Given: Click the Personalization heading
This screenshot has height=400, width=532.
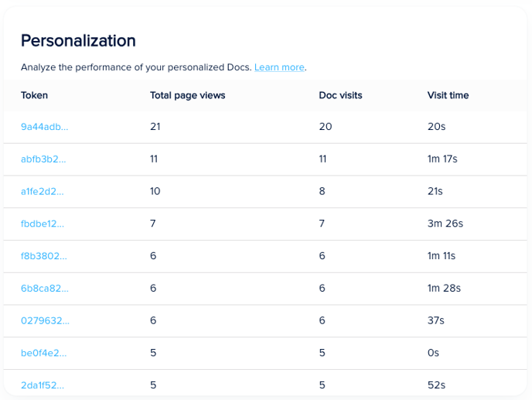Looking at the screenshot, I should coord(78,41).
